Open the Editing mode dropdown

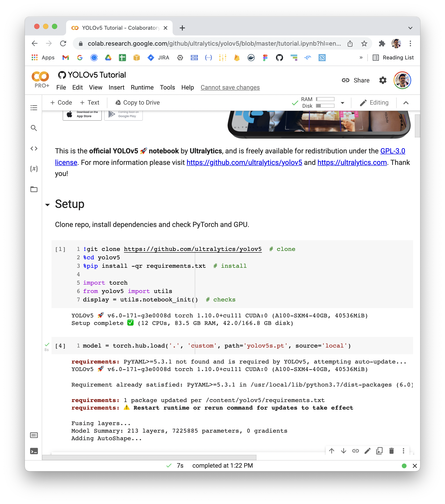[374, 103]
